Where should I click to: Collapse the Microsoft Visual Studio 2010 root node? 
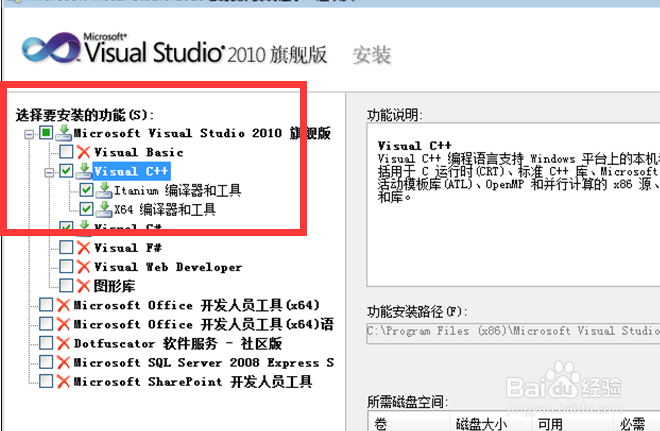click(x=29, y=134)
